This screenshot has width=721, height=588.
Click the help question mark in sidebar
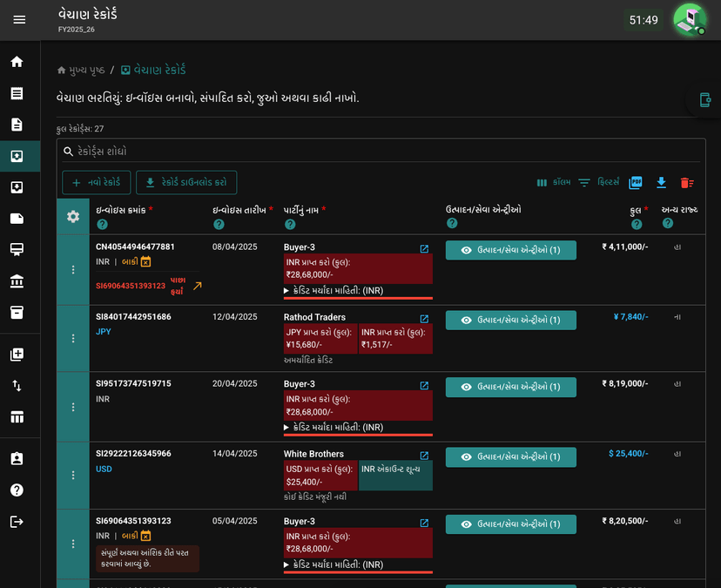coord(17,490)
